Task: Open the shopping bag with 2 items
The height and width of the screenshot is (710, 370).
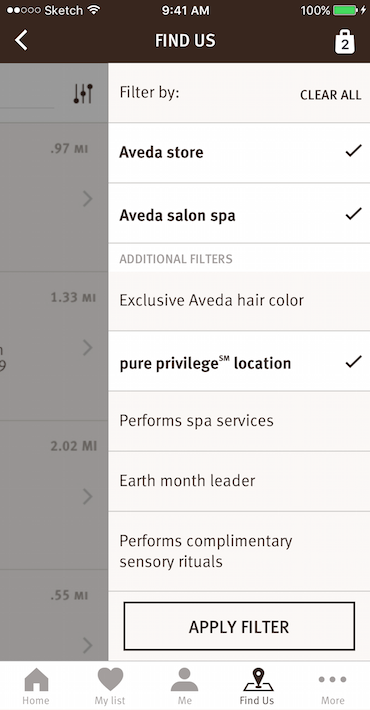Action: (345, 42)
